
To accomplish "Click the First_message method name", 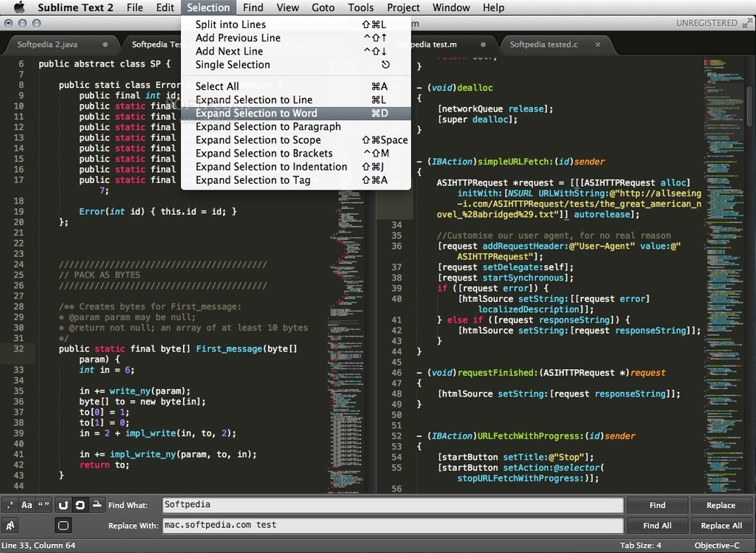I will pos(229,348).
